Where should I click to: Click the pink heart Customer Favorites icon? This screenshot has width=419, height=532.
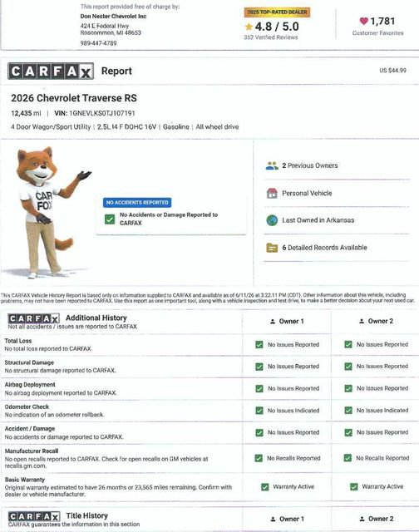pyautogui.click(x=363, y=21)
